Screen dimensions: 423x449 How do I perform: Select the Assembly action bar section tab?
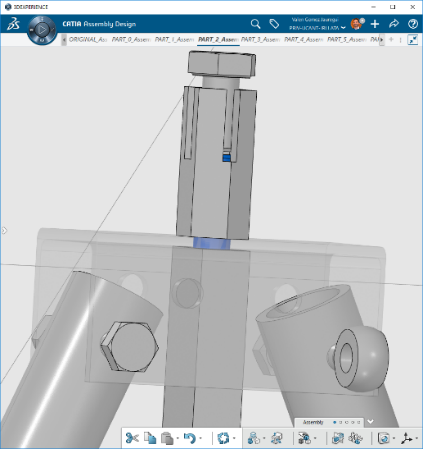coord(313,422)
